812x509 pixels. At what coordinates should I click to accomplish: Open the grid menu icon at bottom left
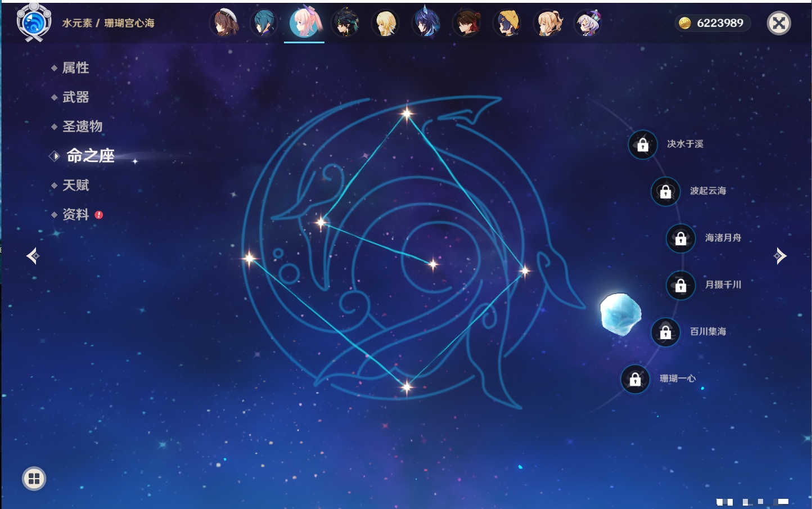(x=34, y=479)
